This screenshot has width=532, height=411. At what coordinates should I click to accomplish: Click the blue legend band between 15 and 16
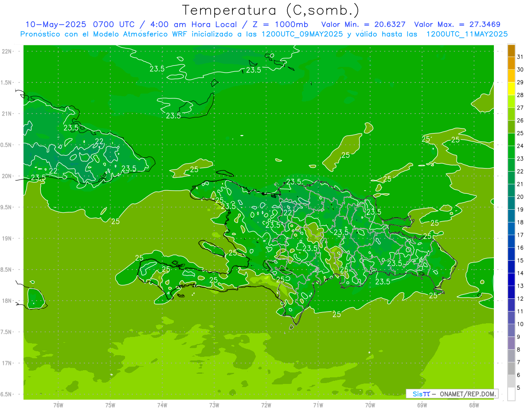click(511, 254)
